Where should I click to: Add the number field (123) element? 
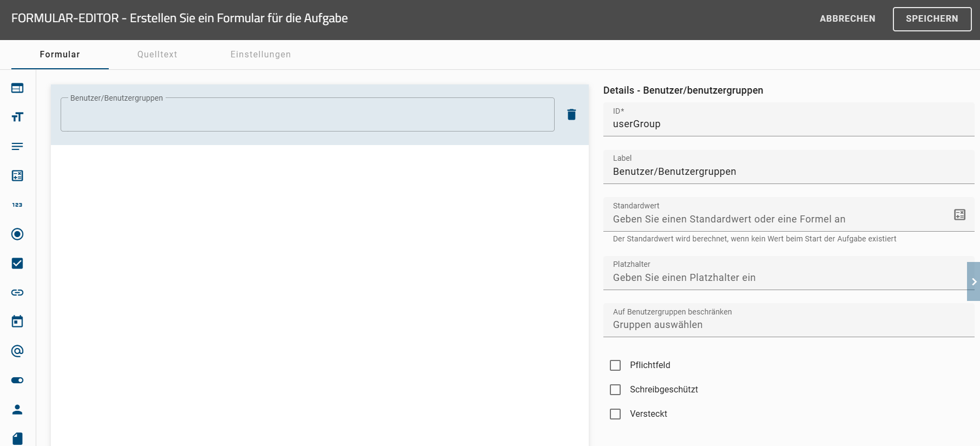click(17, 205)
